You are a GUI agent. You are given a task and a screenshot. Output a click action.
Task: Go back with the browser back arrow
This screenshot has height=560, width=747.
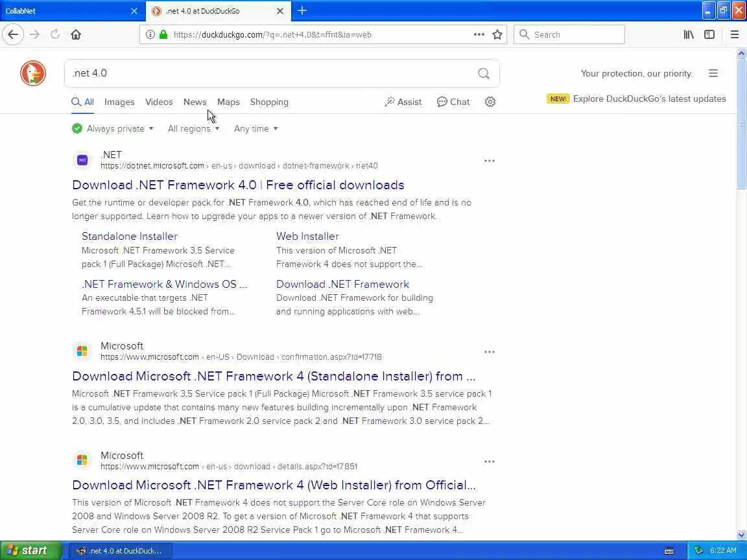pyautogui.click(x=13, y=34)
